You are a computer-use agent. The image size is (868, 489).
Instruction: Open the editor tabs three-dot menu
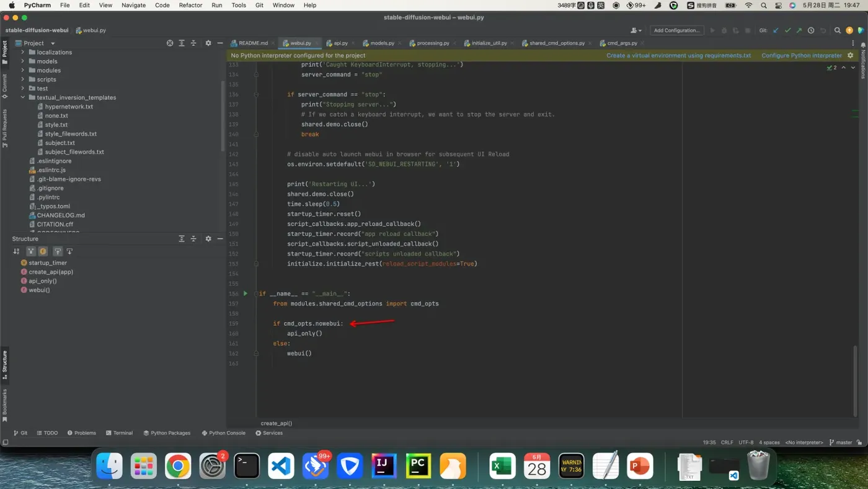coord(853,43)
